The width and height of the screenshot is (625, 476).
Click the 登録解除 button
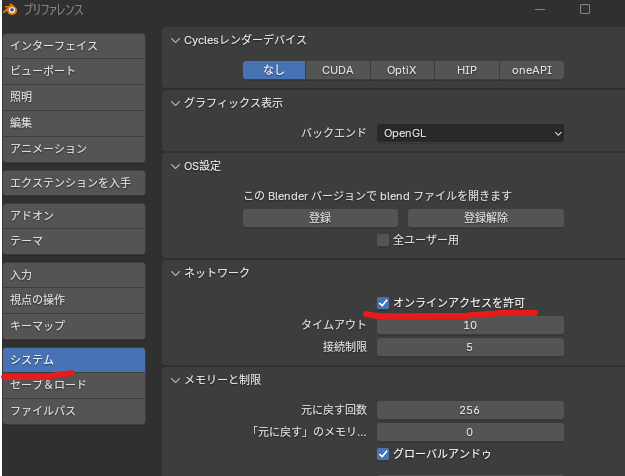[486, 218]
